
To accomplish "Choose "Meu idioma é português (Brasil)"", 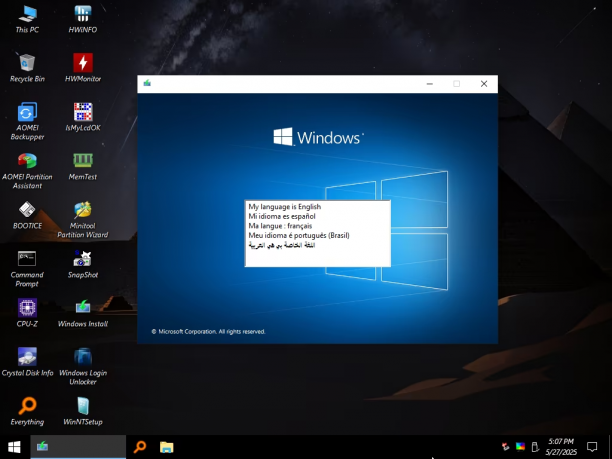I will (317, 235).
